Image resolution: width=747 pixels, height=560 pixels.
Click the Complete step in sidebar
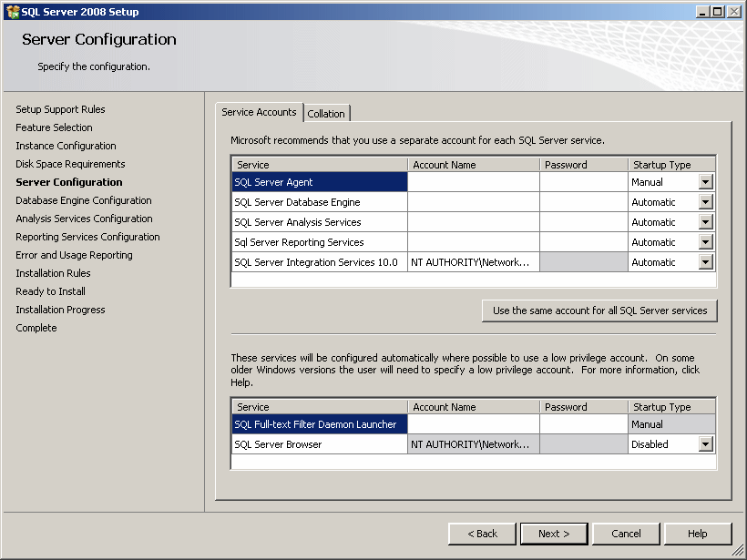[x=36, y=328]
